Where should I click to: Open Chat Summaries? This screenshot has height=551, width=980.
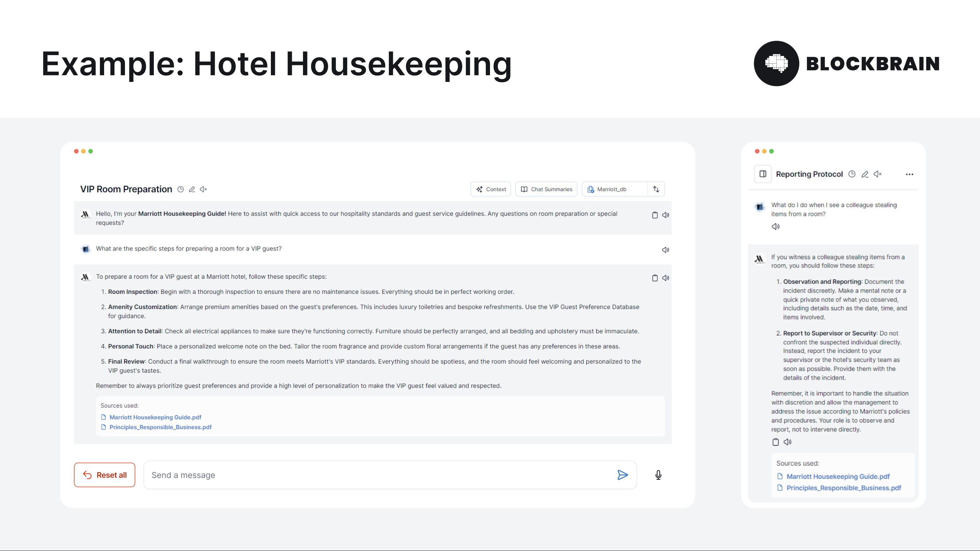(x=546, y=190)
